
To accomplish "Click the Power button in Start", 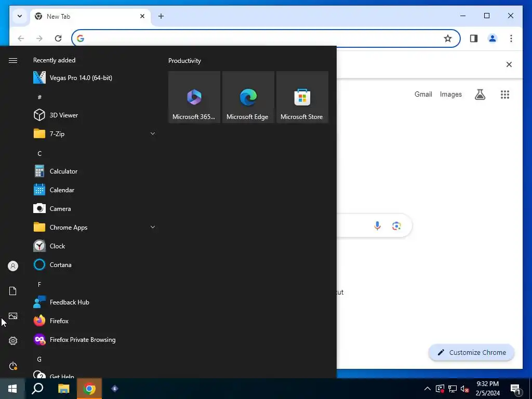I will tap(13, 366).
